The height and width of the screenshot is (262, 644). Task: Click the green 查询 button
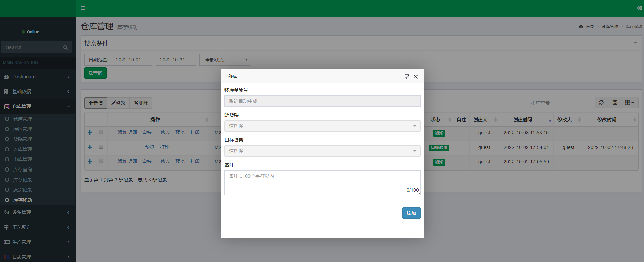[95, 73]
